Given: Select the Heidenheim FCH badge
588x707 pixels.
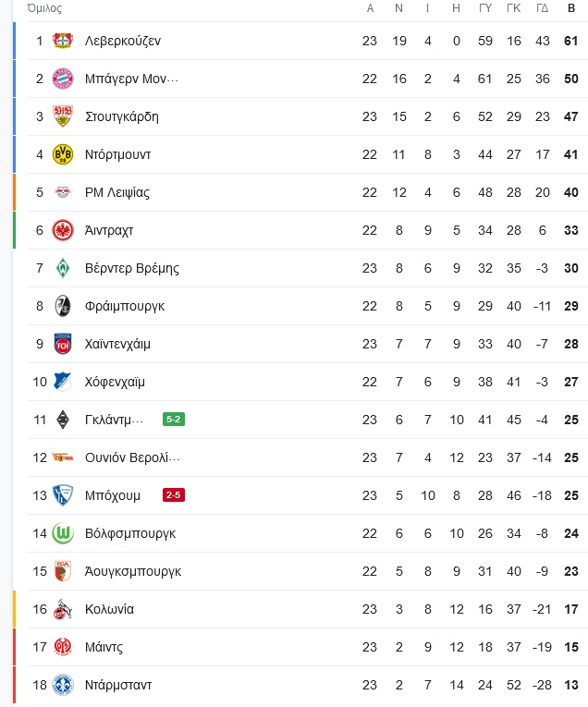Looking at the screenshot, I should [63, 344].
